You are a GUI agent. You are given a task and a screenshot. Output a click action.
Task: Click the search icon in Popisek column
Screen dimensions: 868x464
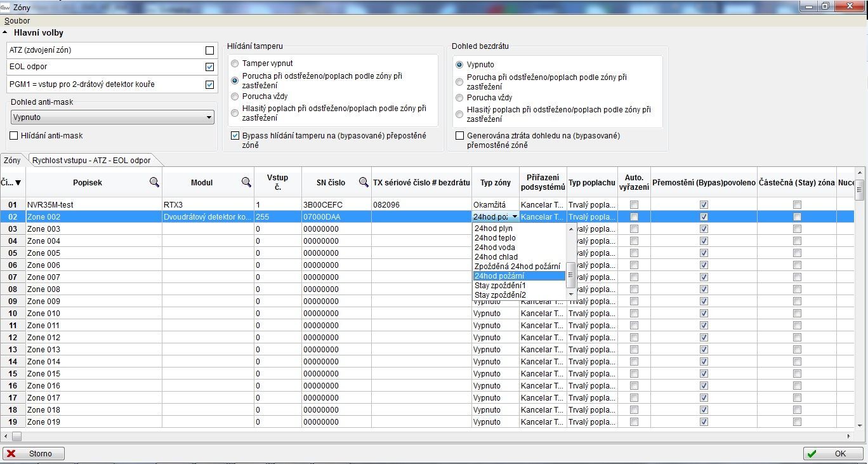(x=154, y=182)
